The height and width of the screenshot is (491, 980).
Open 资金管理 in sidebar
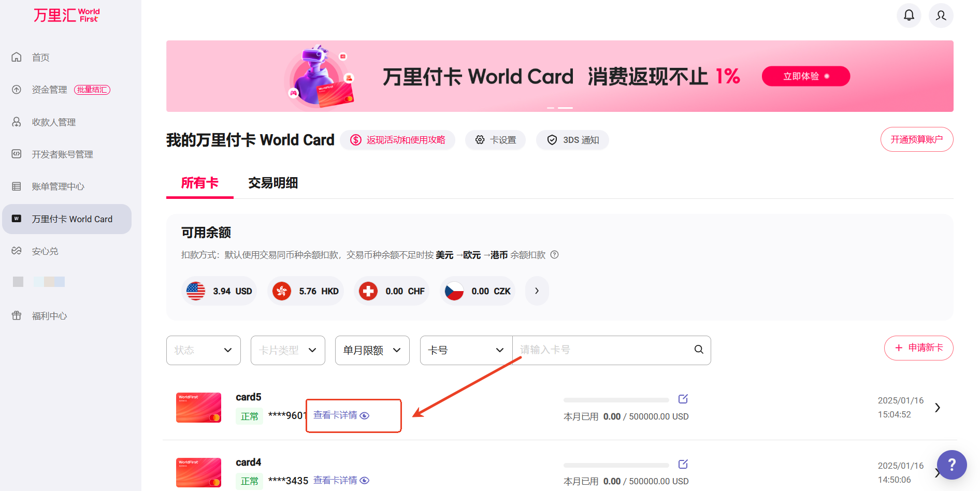click(50, 90)
